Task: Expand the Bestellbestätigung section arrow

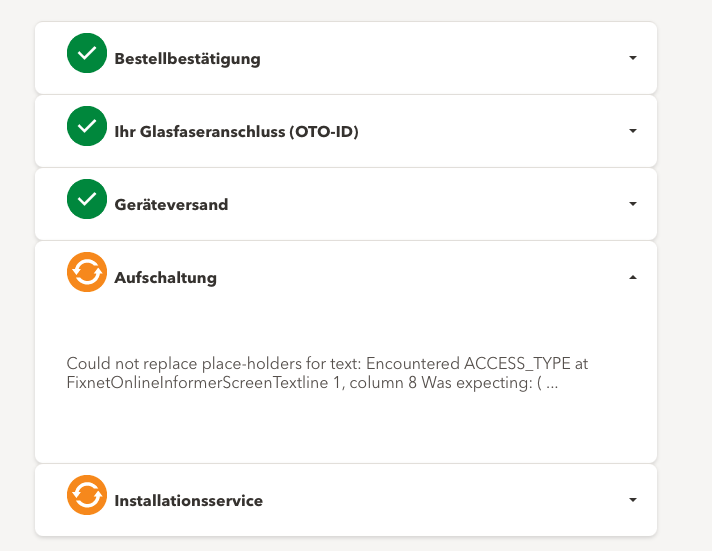Action: (632, 58)
